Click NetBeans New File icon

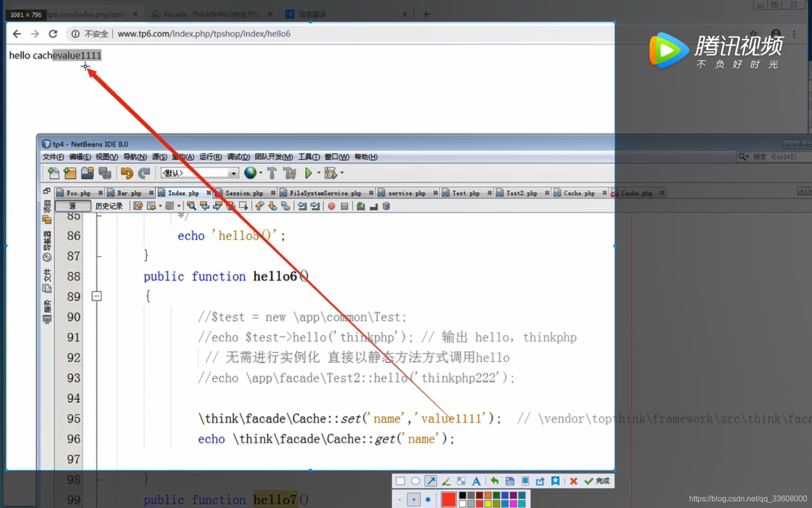click(53, 173)
